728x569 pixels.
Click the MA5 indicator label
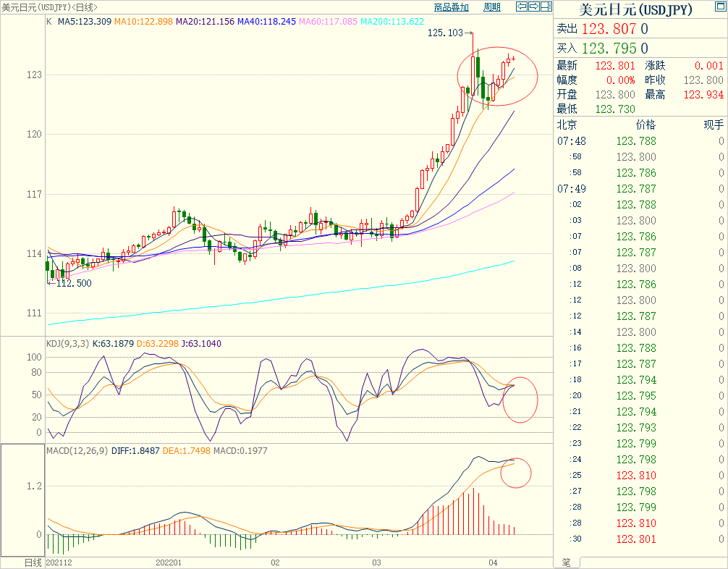[85, 22]
